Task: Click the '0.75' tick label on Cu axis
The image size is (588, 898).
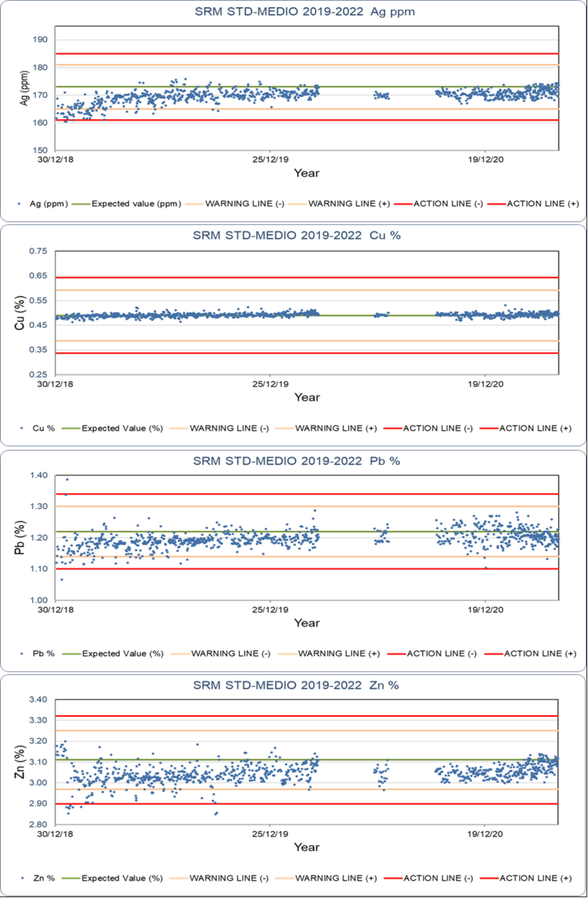Action: coord(38,251)
